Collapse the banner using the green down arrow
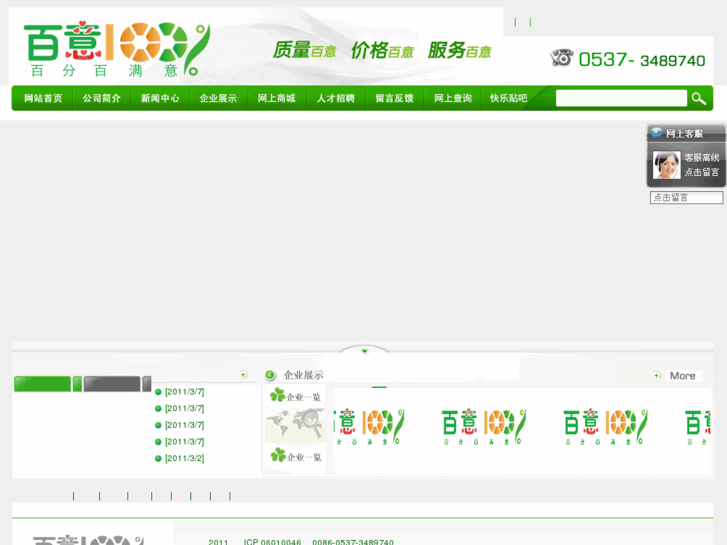Image resolution: width=727 pixels, height=545 pixels. 364,351
